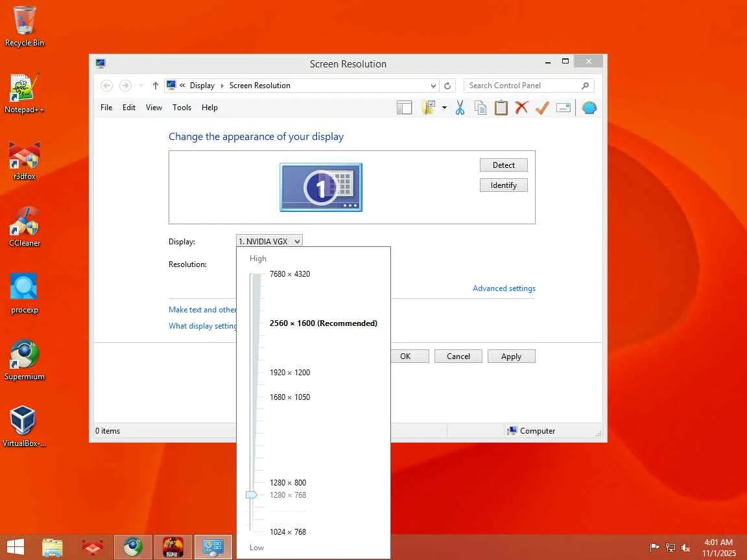Select procexp desktop icon
Image resolution: width=747 pixels, height=560 pixels.
click(24, 294)
